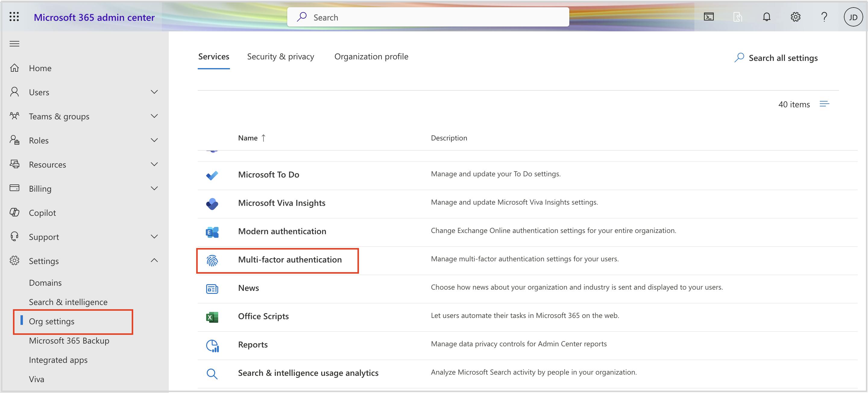Open help question mark icon

click(x=824, y=17)
